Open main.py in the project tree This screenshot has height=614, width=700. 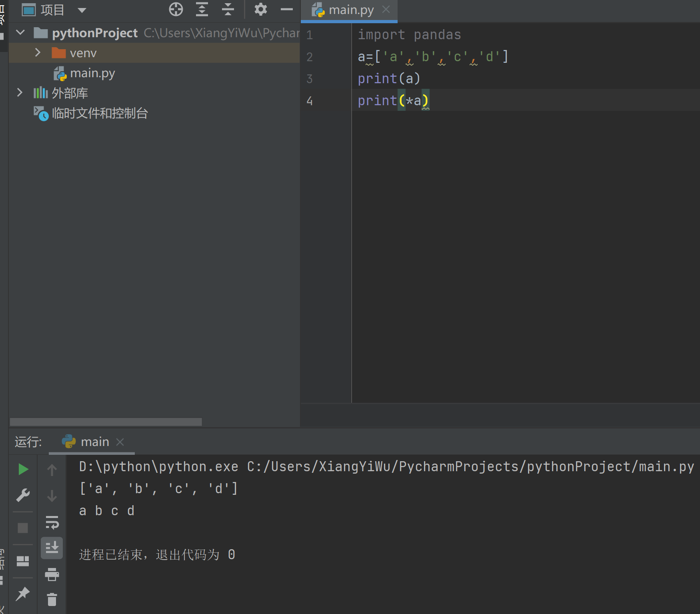pyautogui.click(x=92, y=73)
